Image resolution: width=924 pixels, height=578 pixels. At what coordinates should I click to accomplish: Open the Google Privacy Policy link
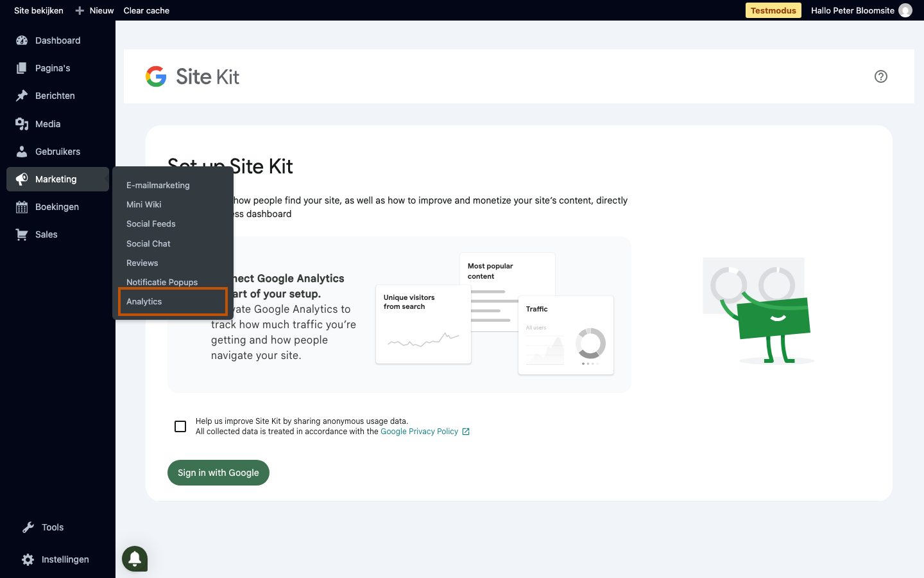point(419,432)
